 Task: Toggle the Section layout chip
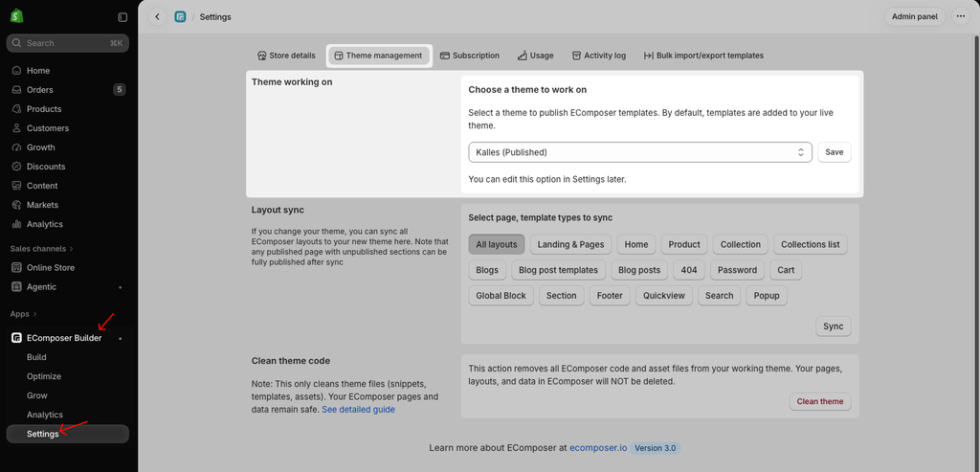click(x=561, y=296)
